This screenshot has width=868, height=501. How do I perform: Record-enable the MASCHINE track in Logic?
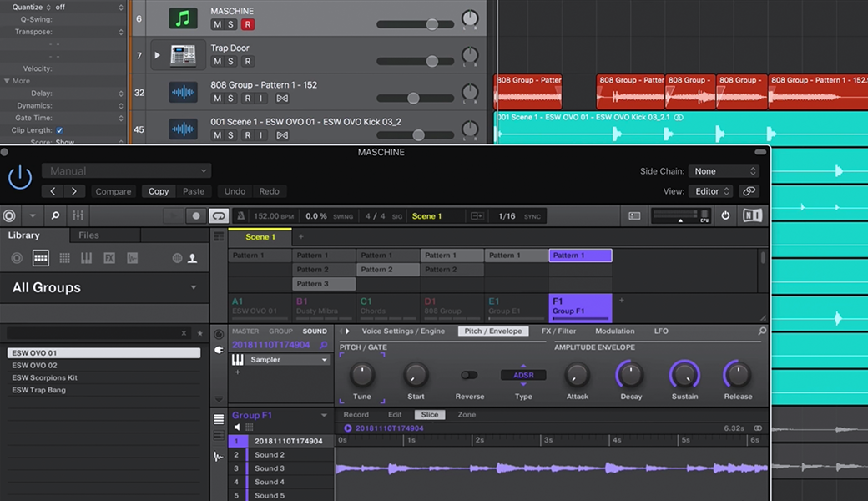247,24
